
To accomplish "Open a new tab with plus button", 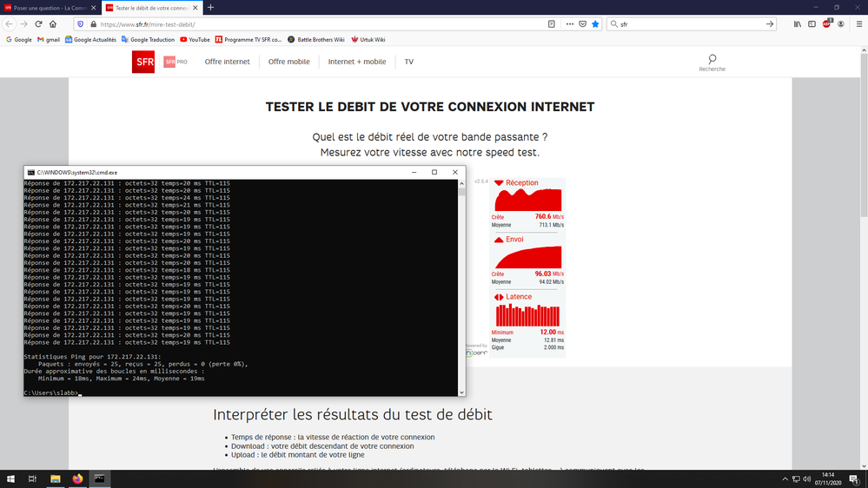I will 210,8.
